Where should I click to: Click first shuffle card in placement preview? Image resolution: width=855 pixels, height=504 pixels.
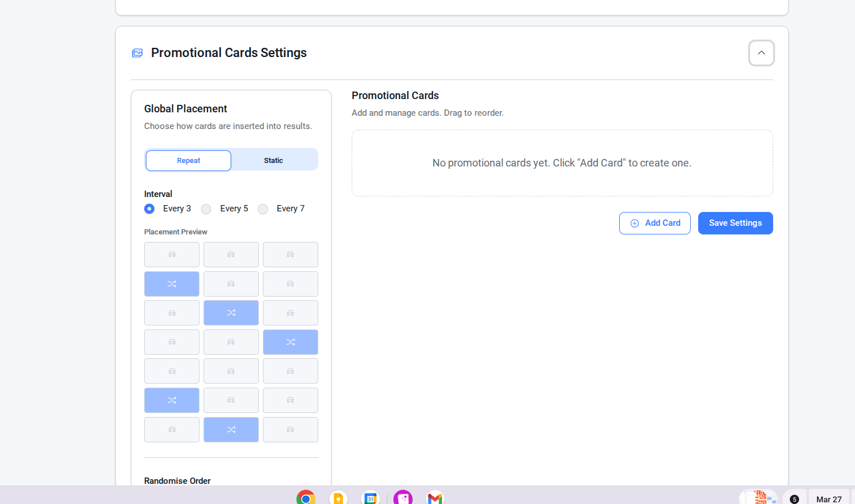coord(172,284)
